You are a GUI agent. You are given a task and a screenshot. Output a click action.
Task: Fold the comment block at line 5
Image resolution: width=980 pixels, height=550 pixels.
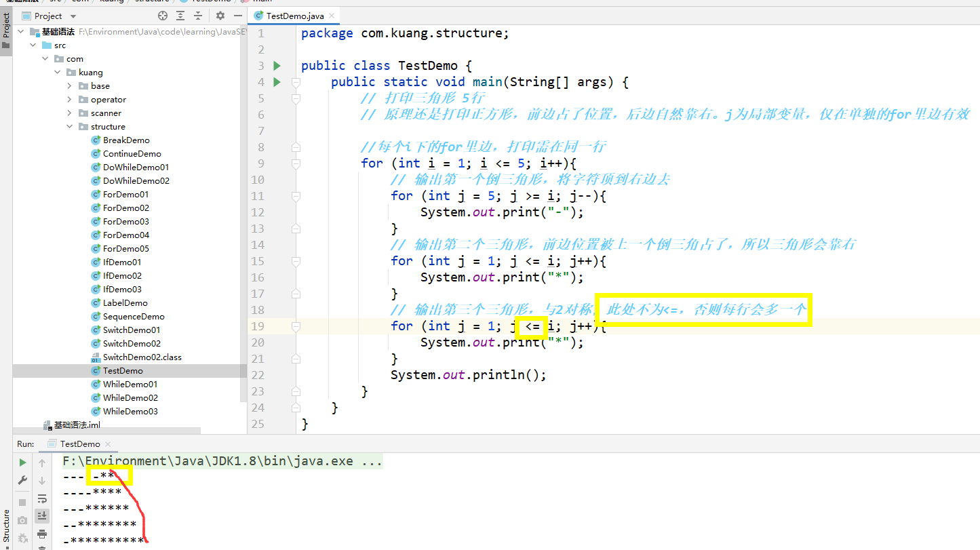(x=296, y=98)
